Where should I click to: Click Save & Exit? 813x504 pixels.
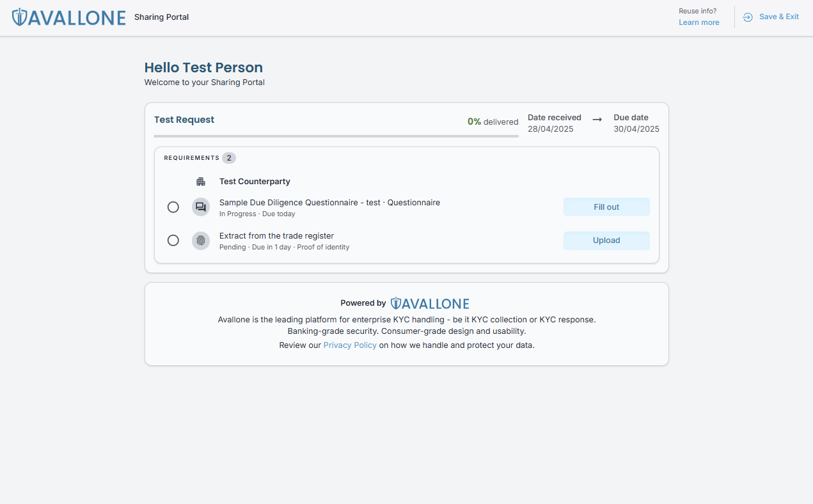click(x=771, y=17)
